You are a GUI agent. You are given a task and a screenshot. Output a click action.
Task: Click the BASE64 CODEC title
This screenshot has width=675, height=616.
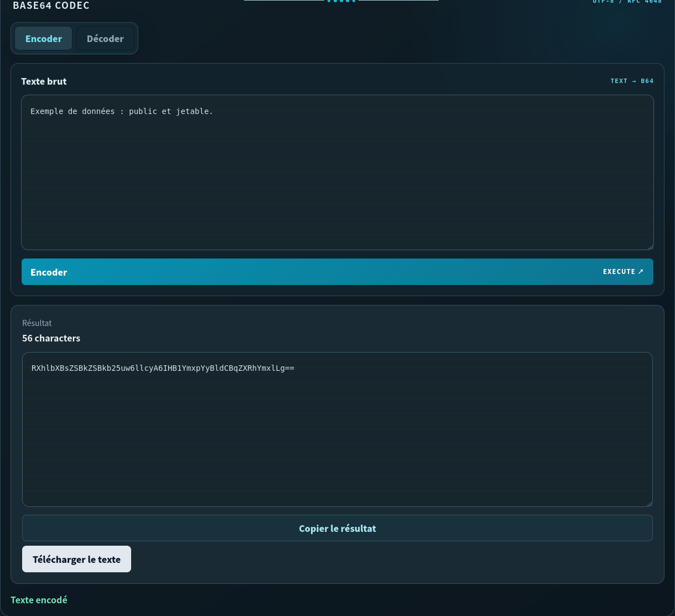[x=51, y=6]
